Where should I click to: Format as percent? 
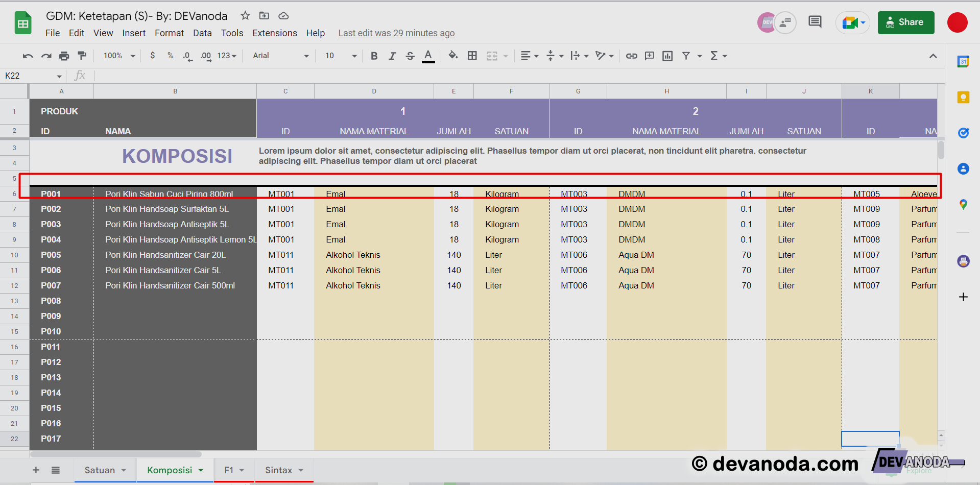170,56
